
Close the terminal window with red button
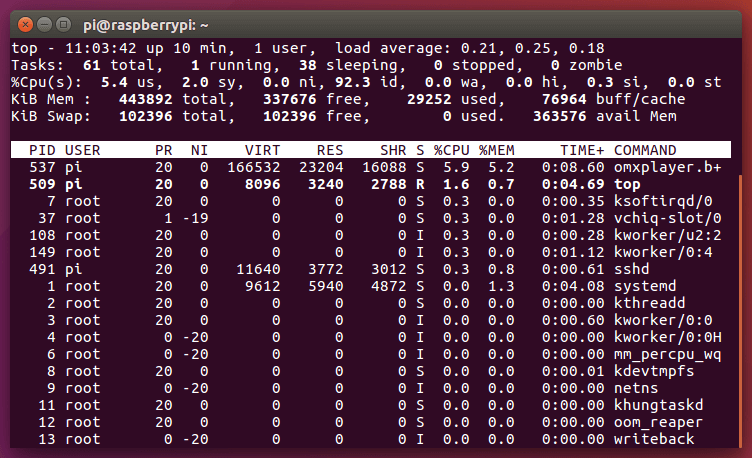22,22
